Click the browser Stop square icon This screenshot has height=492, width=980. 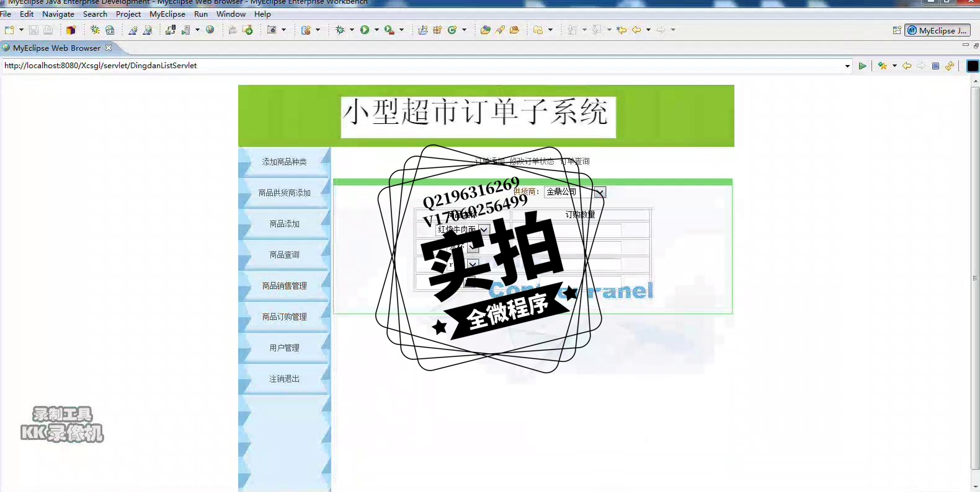(935, 66)
